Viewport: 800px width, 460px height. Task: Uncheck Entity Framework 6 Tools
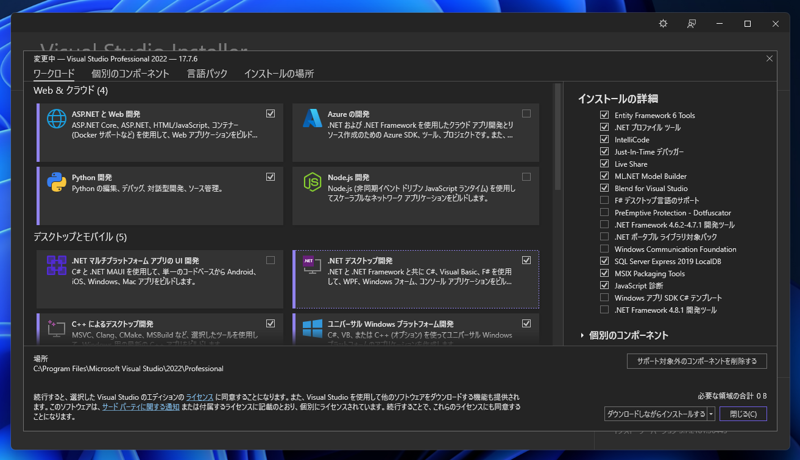604,115
